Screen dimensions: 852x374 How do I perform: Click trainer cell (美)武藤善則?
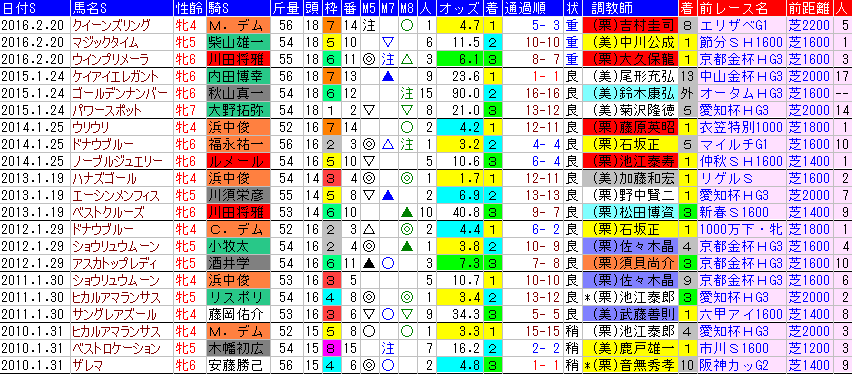click(629, 314)
